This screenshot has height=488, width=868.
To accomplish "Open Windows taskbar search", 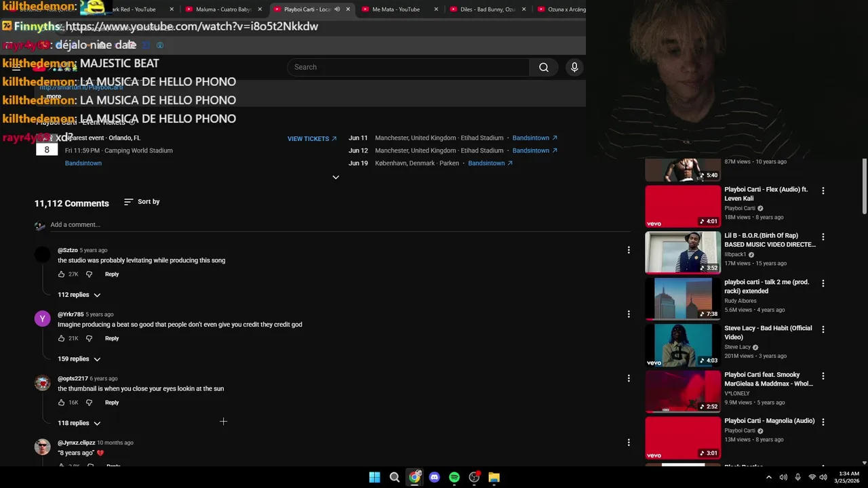I will coord(394,477).
